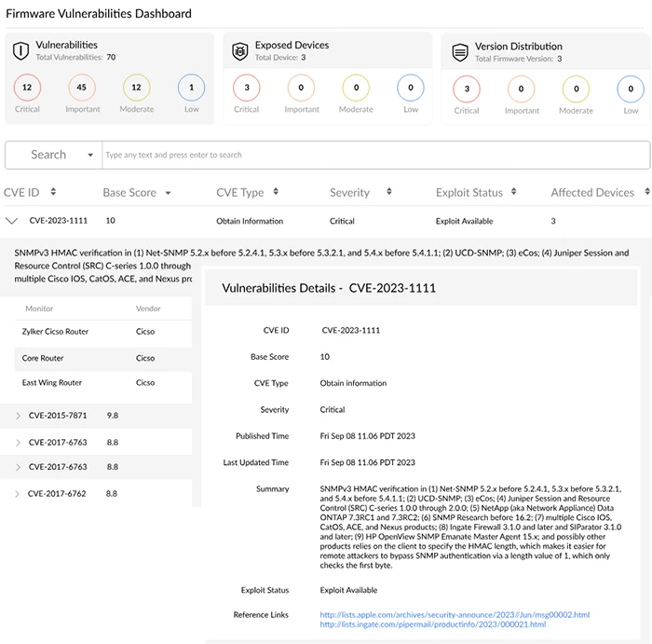Click the Monitor column header
Screen dimensions: 652x644
(39, 308)
